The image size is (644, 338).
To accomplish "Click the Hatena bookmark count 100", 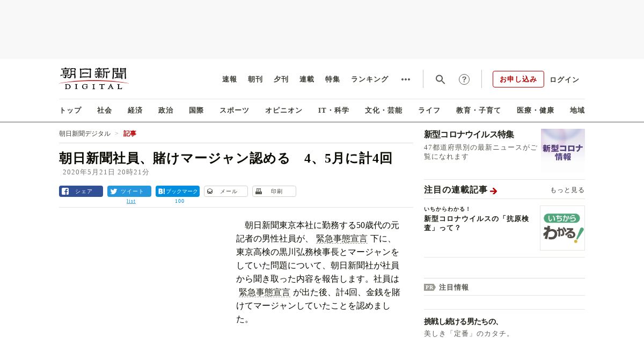I will (179, 201).
